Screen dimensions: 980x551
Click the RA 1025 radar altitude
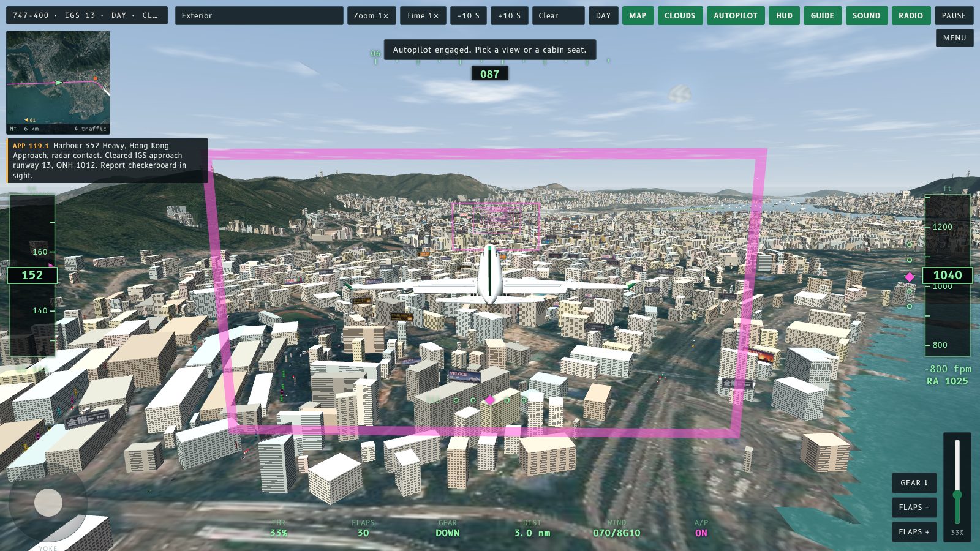(x=948, y=381)
